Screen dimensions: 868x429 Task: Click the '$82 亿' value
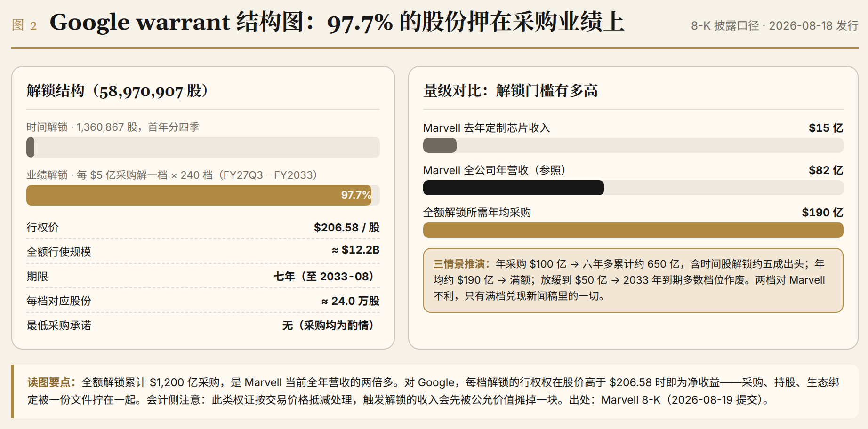826,170
